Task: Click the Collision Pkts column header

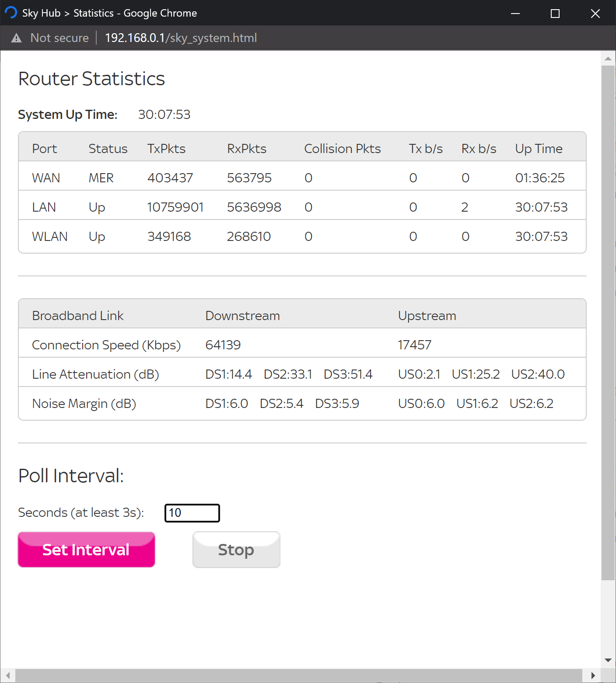Action: (x=342, y=149)
